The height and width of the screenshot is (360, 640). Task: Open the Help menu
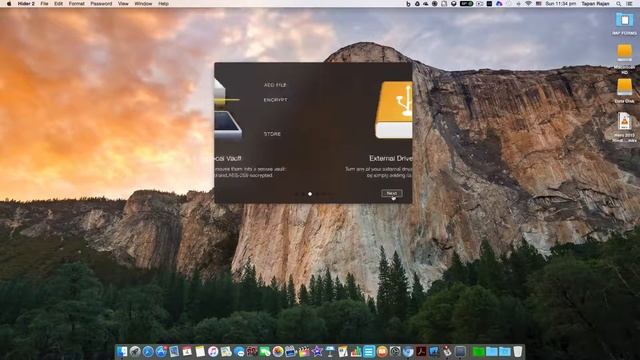click(163, 3)
